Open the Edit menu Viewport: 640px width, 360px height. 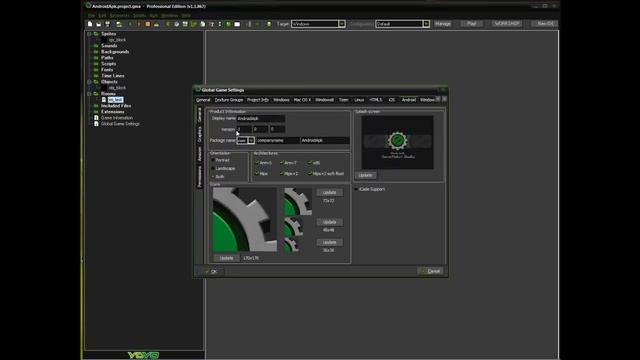click(102, 16)
